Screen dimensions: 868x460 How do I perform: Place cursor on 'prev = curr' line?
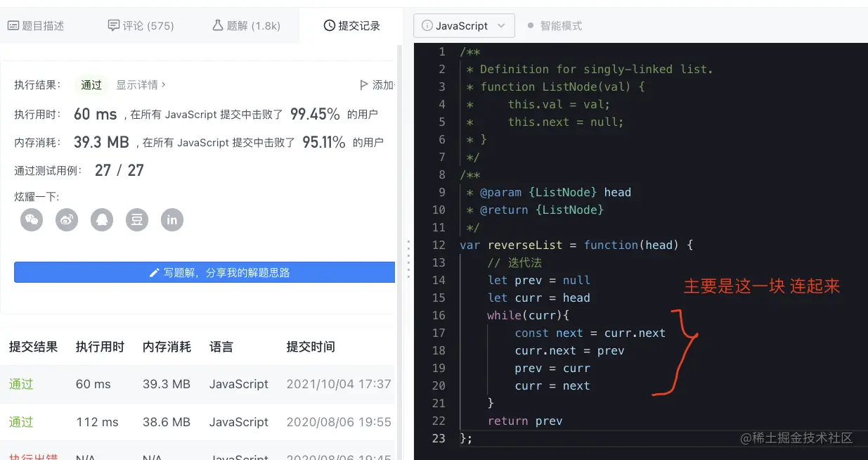[552, 368]
